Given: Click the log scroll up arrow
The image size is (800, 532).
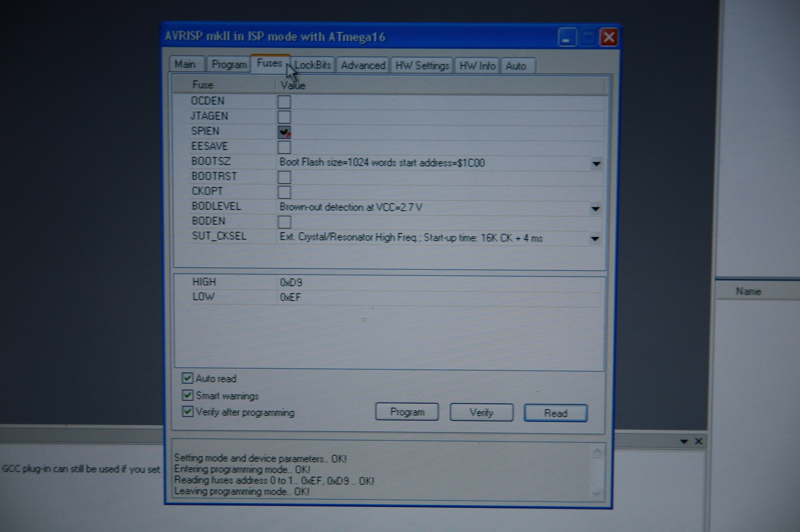Looking at the screenshot, I should tap(597, 452).
